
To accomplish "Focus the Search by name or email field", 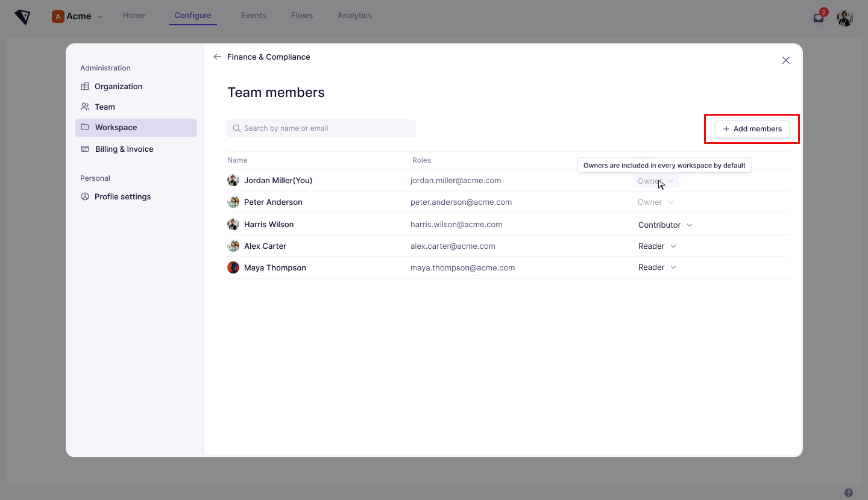I will tap(321, 128).
